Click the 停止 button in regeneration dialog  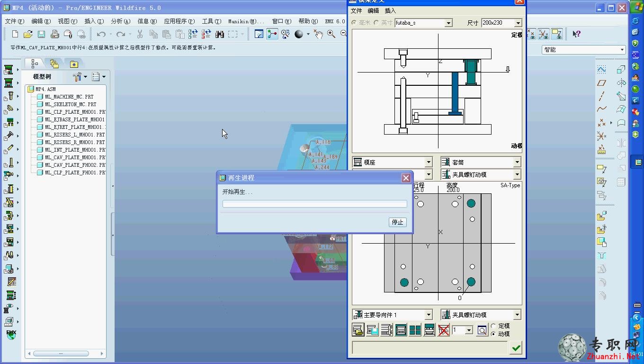(x=397, y=222)
